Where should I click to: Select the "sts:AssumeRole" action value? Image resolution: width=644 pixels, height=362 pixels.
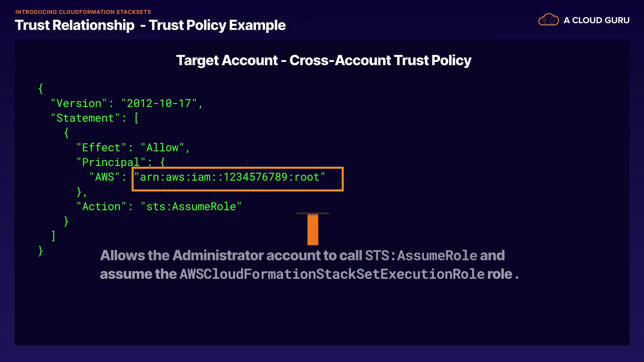191,206
